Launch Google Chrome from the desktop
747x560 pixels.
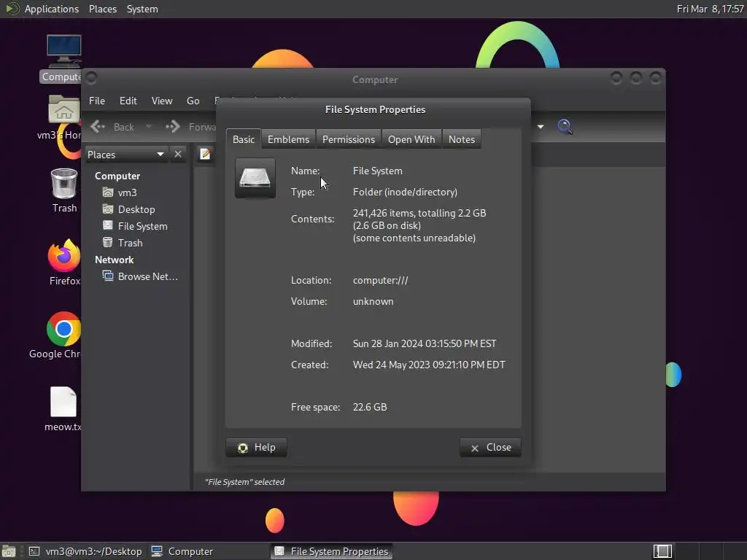click(x=64, y=329)
